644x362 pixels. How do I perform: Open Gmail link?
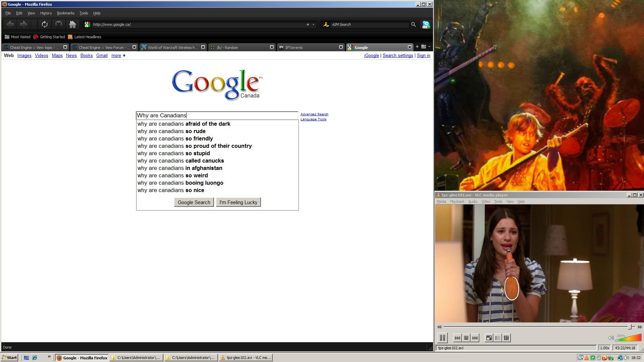point(102,56)
